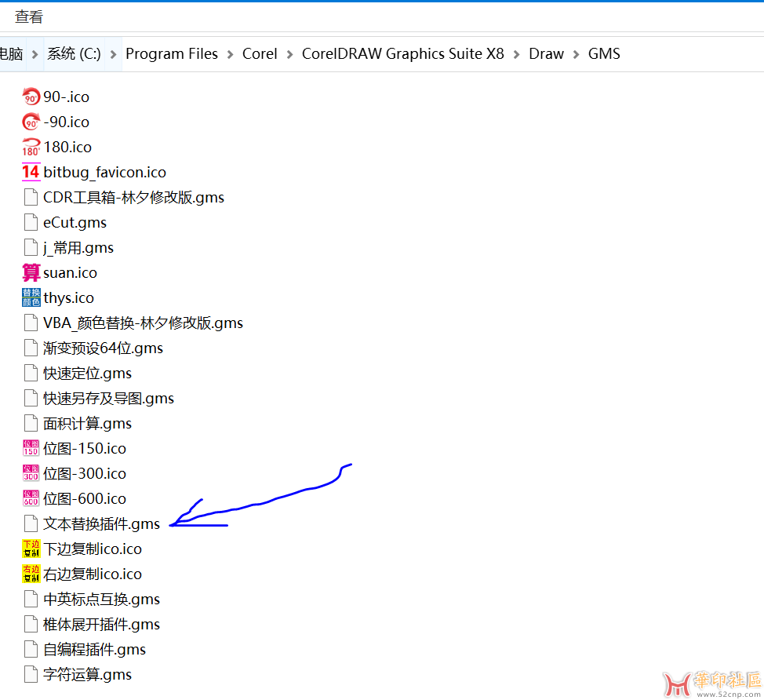Click the 右边复制ico.ico yellow icon
The width and height of the screenshot is (764, 700).
pos(31,574)
